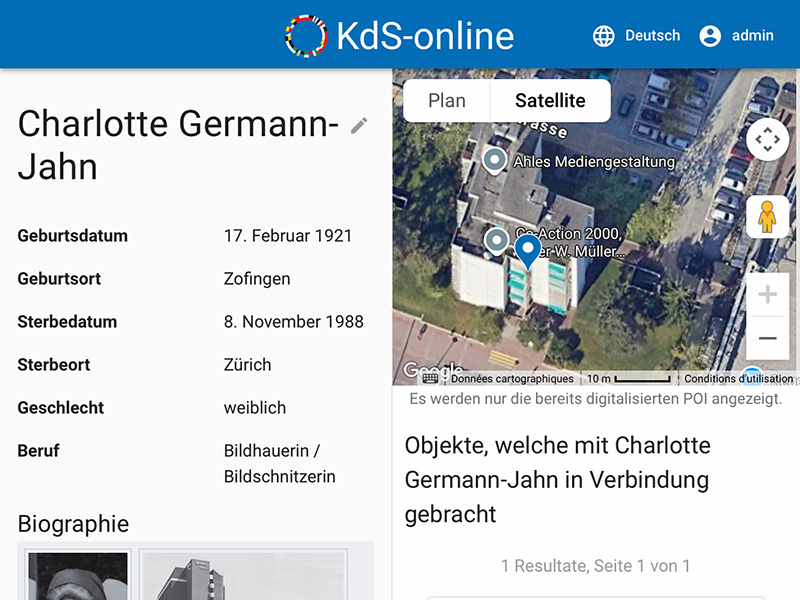Image resolution: width=800 pixels, height=600 pixels.
Task: Open map keyboard shortcuts icon
Action: click(430, 379)
